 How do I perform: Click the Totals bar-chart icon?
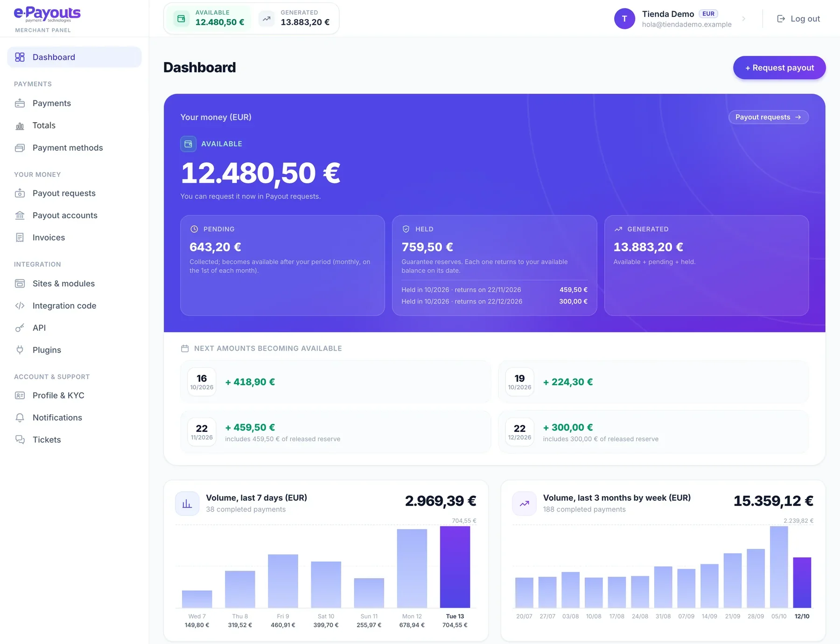click(20, 125)
